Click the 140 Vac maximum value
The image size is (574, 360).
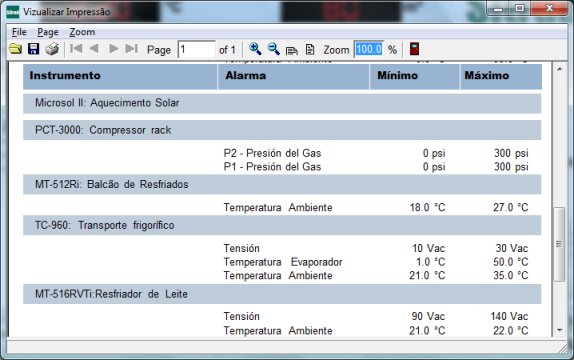point(509,316)
